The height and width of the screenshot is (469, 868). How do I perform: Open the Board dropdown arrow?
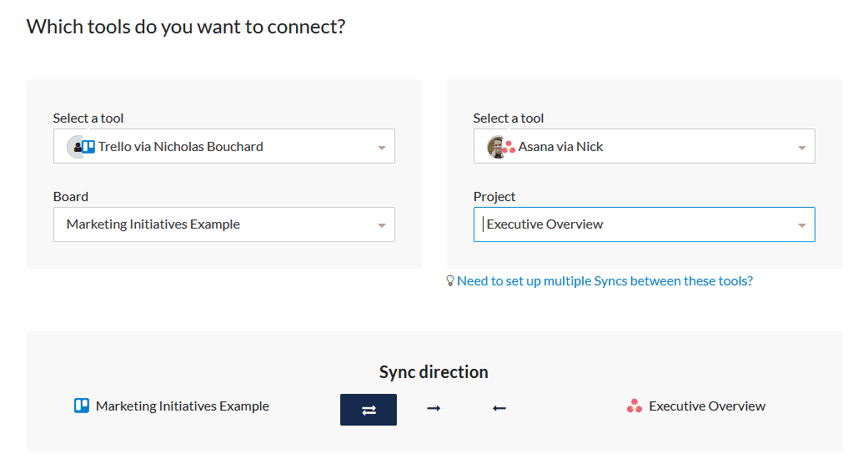381,225
